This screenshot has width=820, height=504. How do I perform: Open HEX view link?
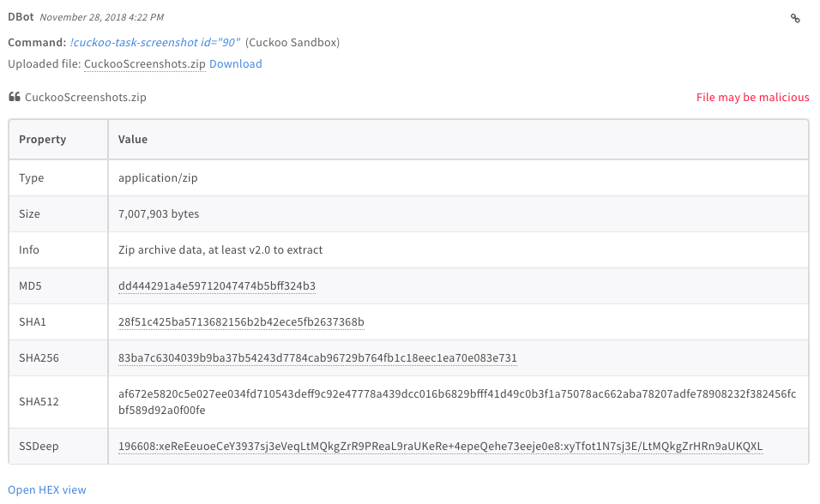(x=47, y=489)
